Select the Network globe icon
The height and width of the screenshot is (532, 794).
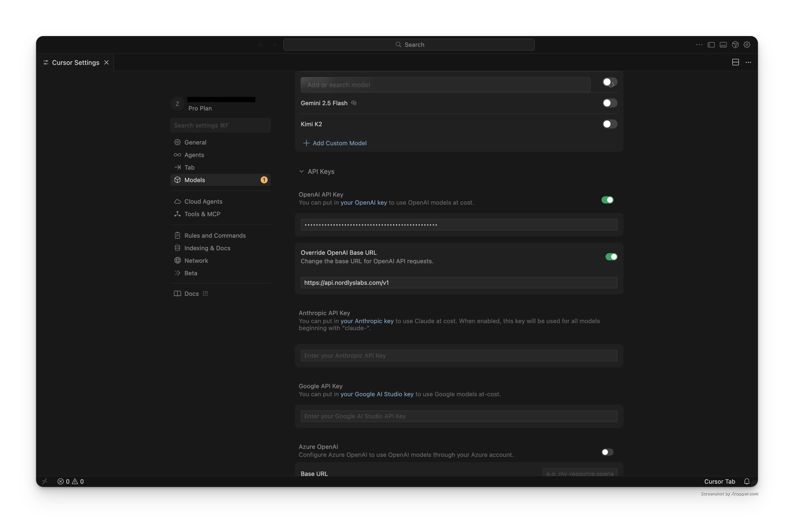177,261
